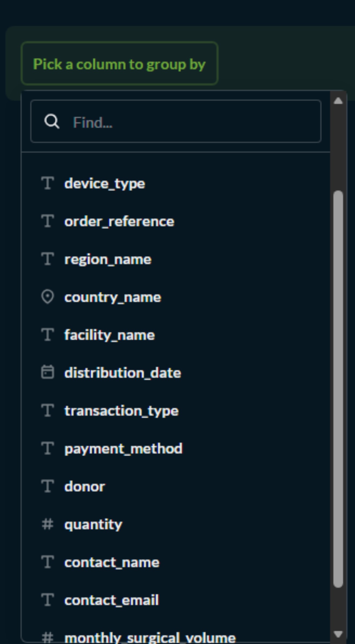Click the number icon beside monthly_surgical_volume
Screen dimensions: 355x644
click(x=48, y=637)
